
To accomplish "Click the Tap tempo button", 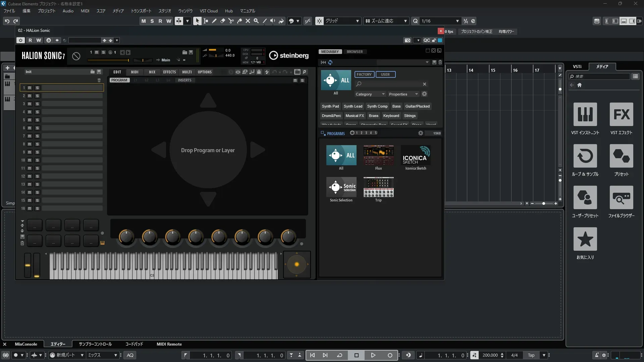I will tap(531, 355).
